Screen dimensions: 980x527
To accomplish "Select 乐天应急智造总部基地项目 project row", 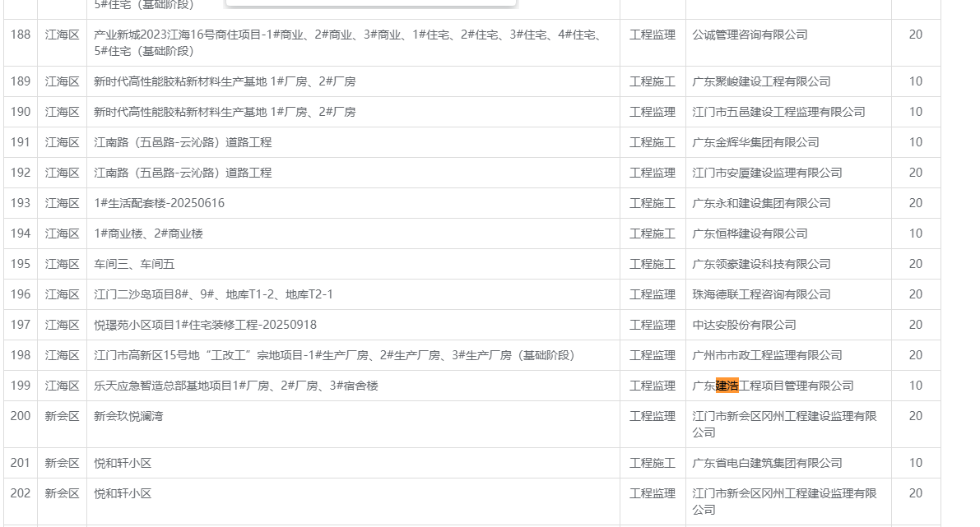I will pyautogui.click(x=236, y=386).
